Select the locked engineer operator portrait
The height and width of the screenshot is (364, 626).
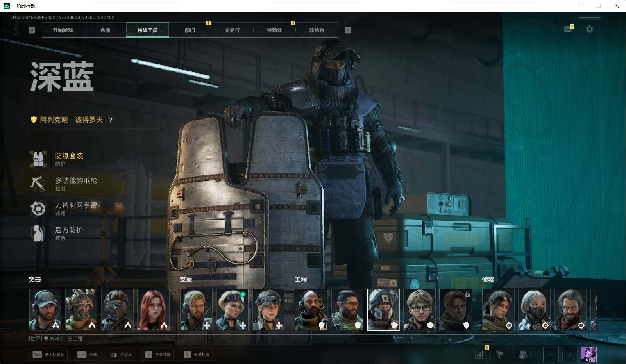(x=456, y=310)
